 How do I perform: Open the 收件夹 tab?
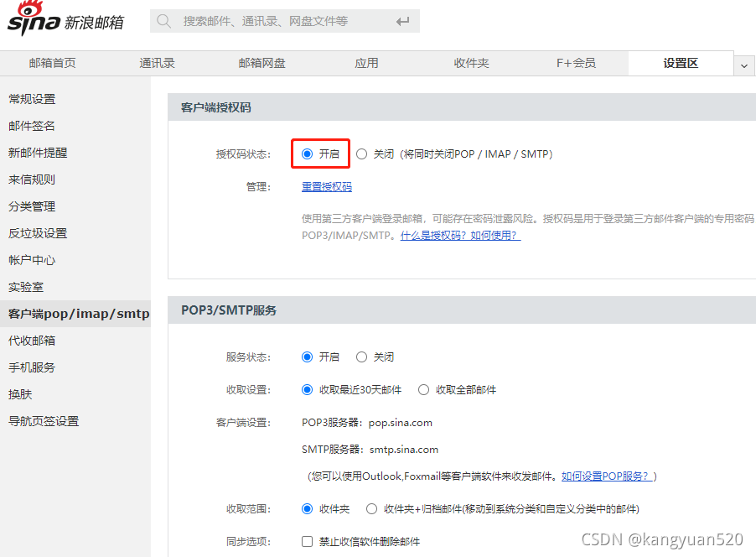(471, 63)
